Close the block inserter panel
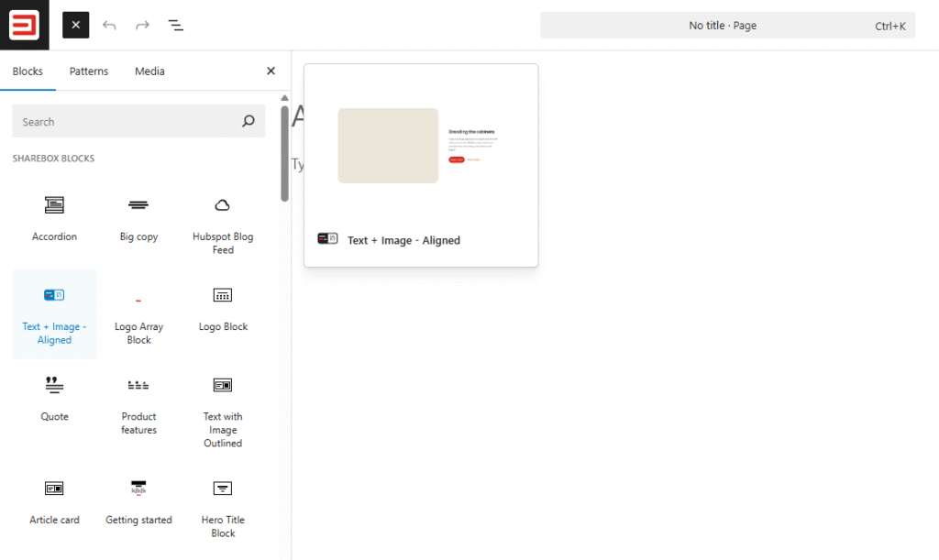This screenshot has width=939, height=560. coord(271,71)
